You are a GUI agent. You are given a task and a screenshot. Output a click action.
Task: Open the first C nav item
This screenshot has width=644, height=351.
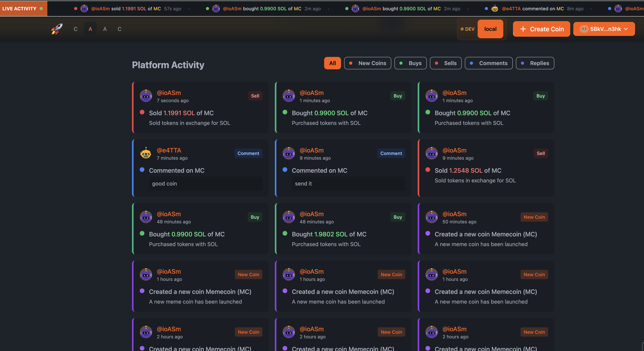coord(76,29)
